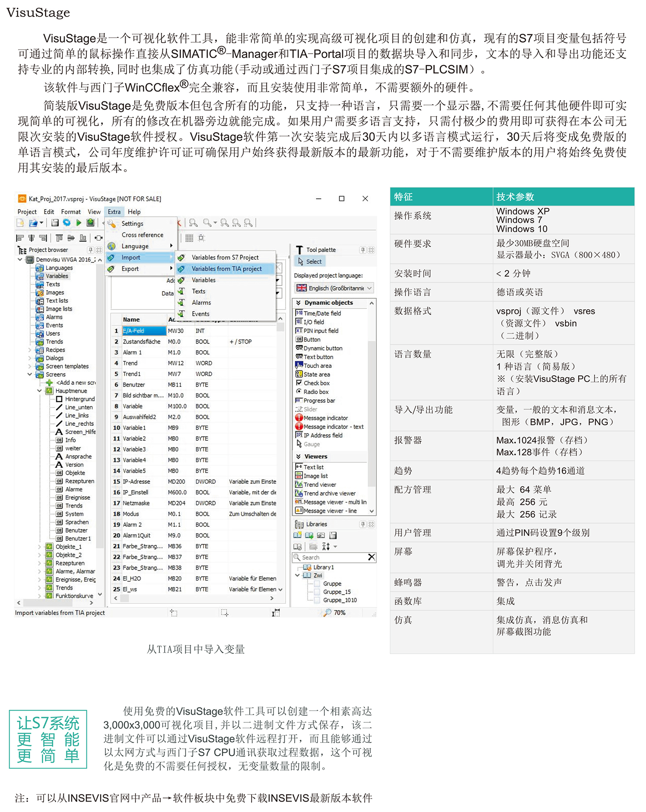This screenshot has width=646, height=812.
Task: Click the green Play simulation icon
Action: (79, 223)
